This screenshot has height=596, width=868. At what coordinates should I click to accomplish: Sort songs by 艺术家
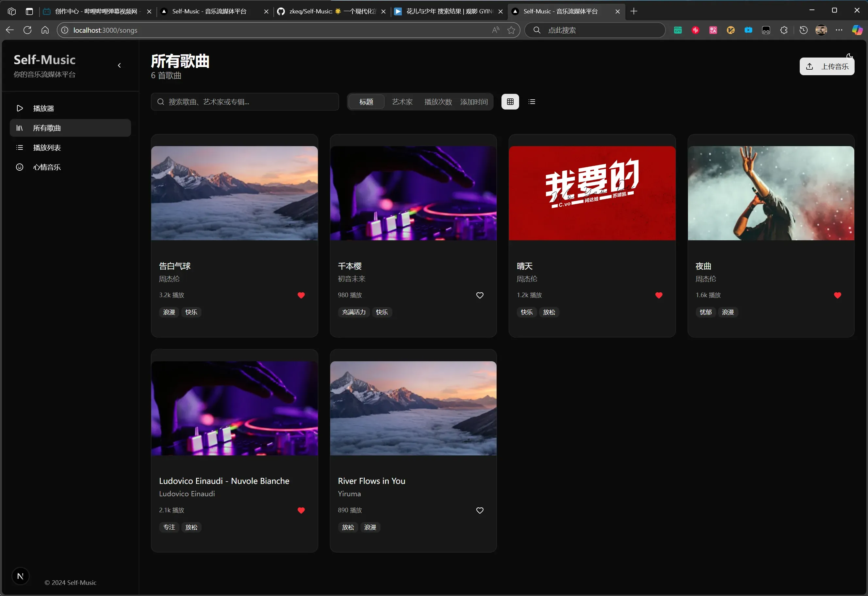[402, 102]
